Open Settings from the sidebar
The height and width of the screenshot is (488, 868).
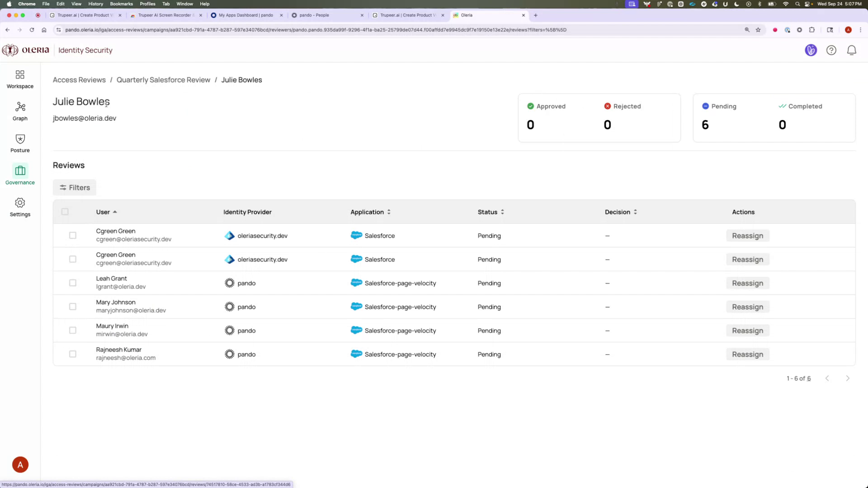[19, 207]
